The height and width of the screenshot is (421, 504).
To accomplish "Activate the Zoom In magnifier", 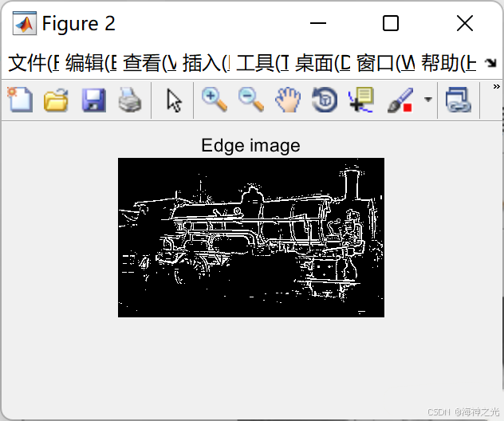I will pyautogui.click(x=215, y=100).
